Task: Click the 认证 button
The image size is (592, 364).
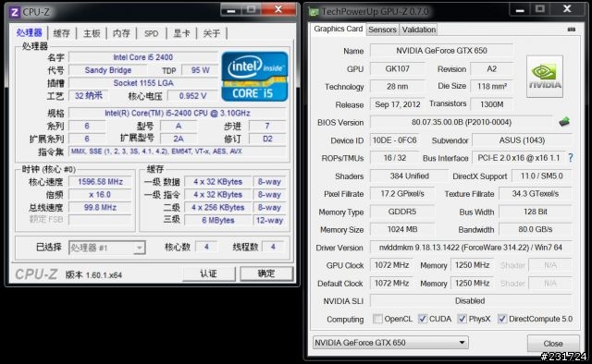Action: [209, 273]
